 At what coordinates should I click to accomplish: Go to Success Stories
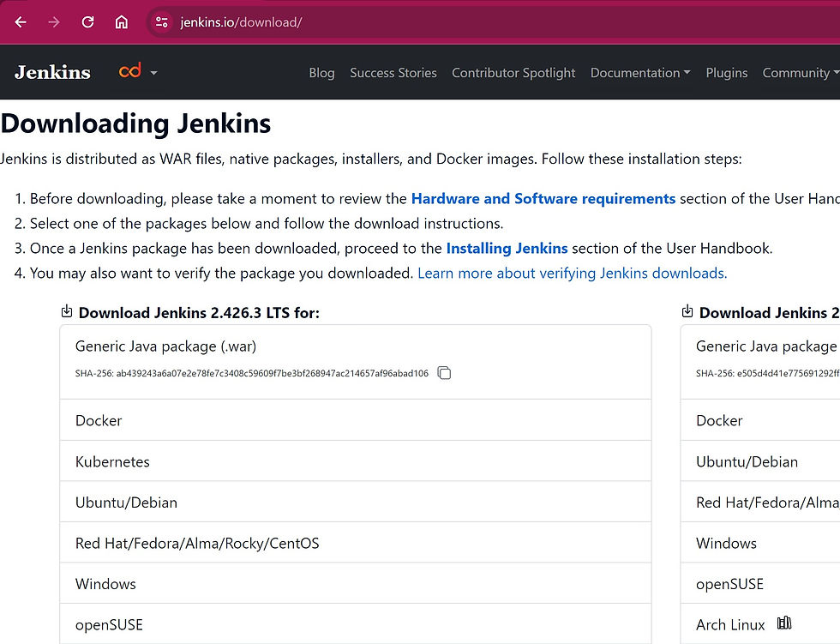[x=393, y=73]
